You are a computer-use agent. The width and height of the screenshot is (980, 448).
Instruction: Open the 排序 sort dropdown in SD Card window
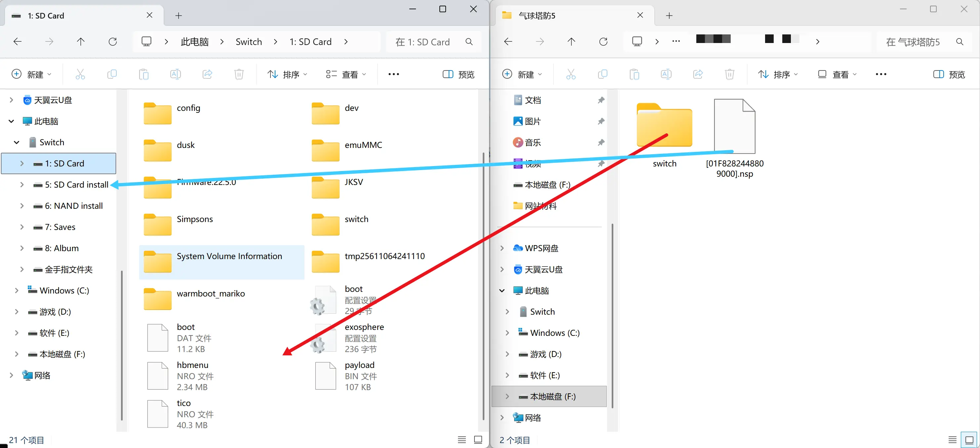pos(287,74)
